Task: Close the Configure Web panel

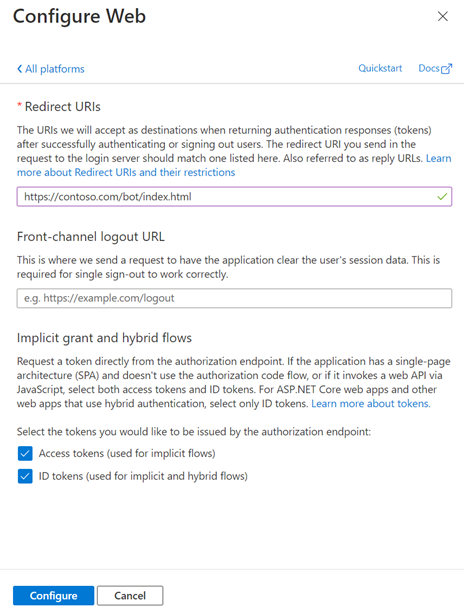Action: point(442,16)
